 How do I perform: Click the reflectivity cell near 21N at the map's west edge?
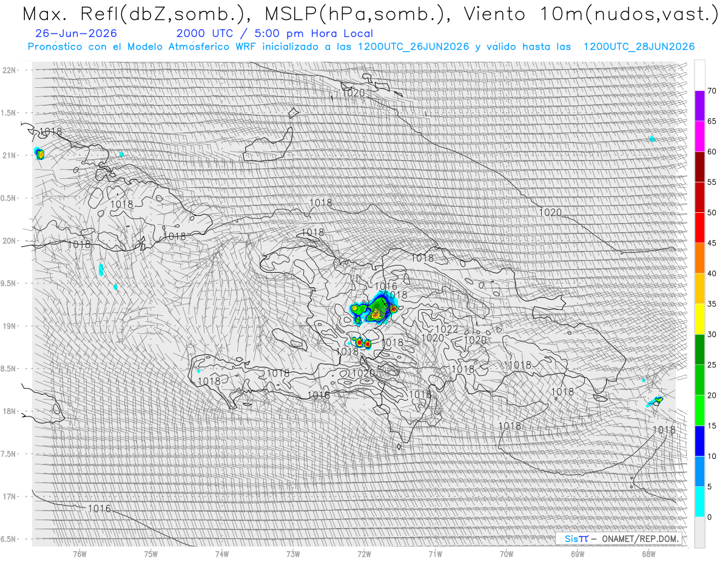pos(39,153)
